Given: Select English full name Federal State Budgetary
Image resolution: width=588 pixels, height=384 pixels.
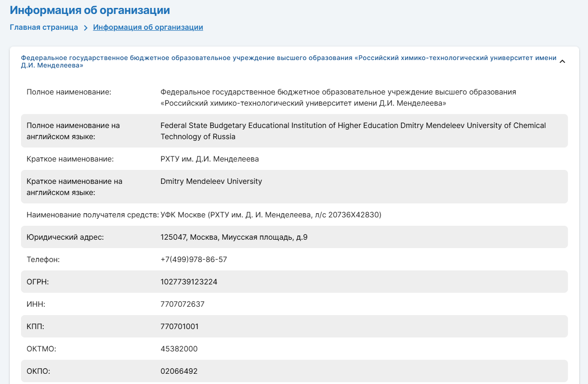Looking at the screenshot, I should (x=353, y=131).
